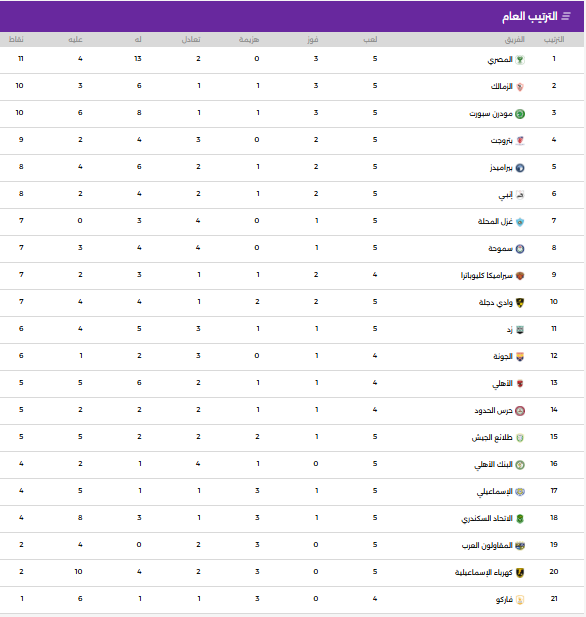Click المصري's 13 goals-for value

pos(138,59)
